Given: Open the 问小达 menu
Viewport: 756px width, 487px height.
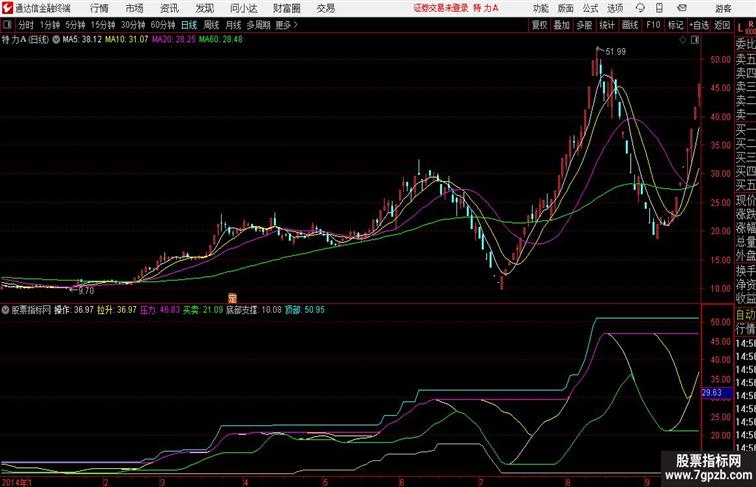Looking at the screenshot, I should tap(243, 8).
